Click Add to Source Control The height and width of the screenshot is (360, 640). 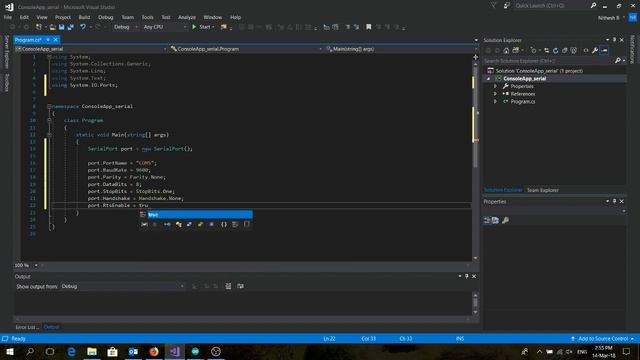602,338
